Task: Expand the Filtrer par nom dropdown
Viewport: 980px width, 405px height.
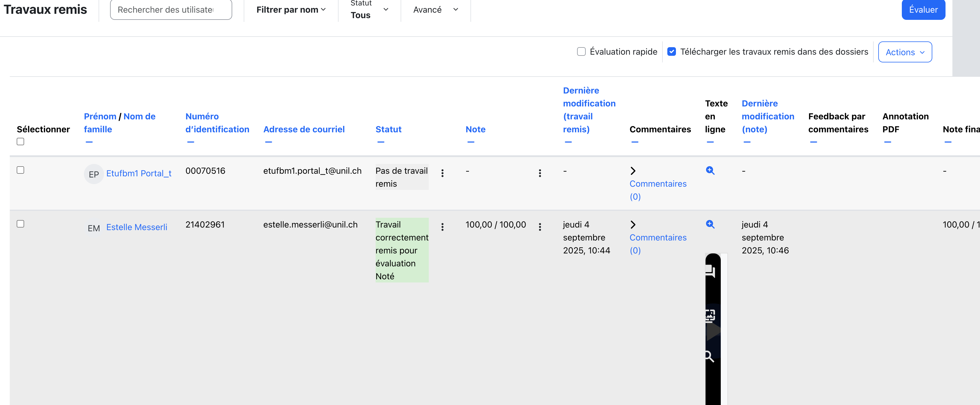Action: point(291,9)
